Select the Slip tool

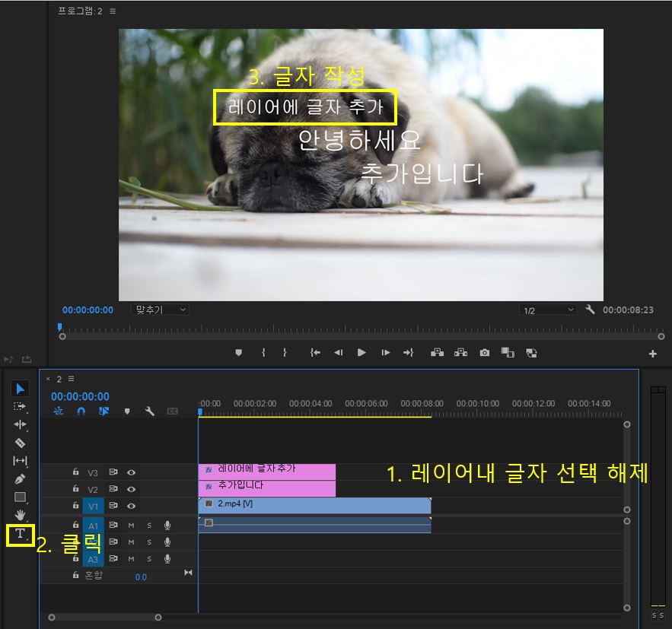pos(20,461)
